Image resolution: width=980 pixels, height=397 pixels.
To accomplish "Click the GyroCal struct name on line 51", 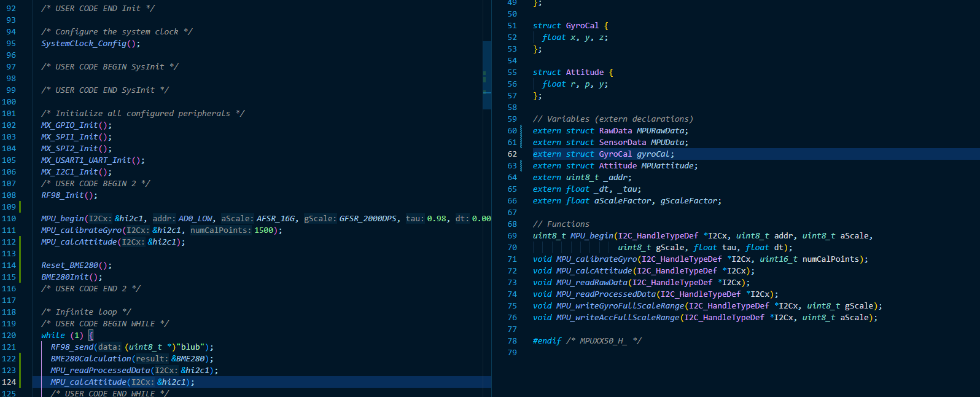I will pos(582,26).
